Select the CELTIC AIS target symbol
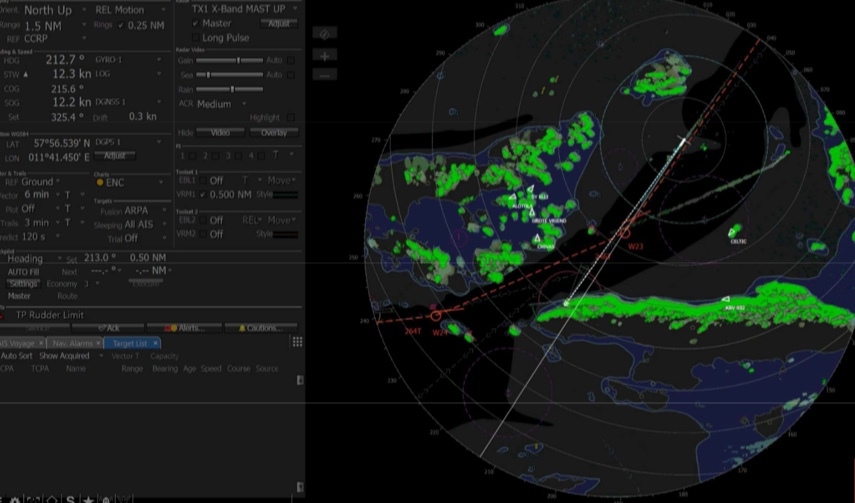This screenshot has width=855, height=503. pos(732,233)
